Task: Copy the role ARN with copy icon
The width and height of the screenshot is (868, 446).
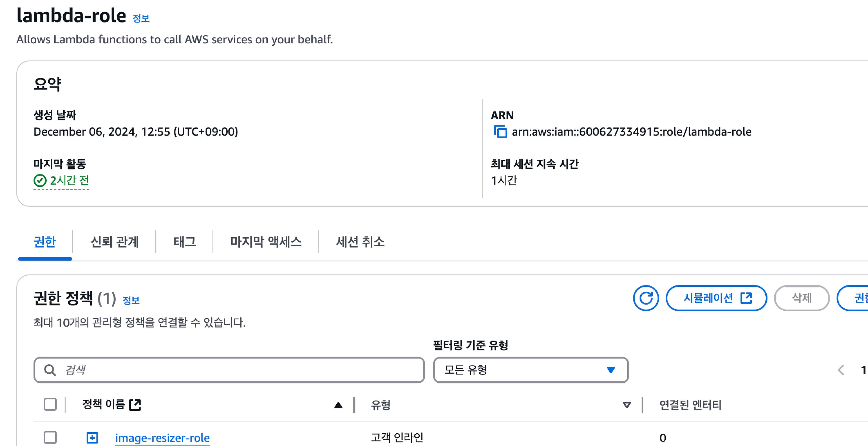Action: pyautogui.click(x=500, y=132)
